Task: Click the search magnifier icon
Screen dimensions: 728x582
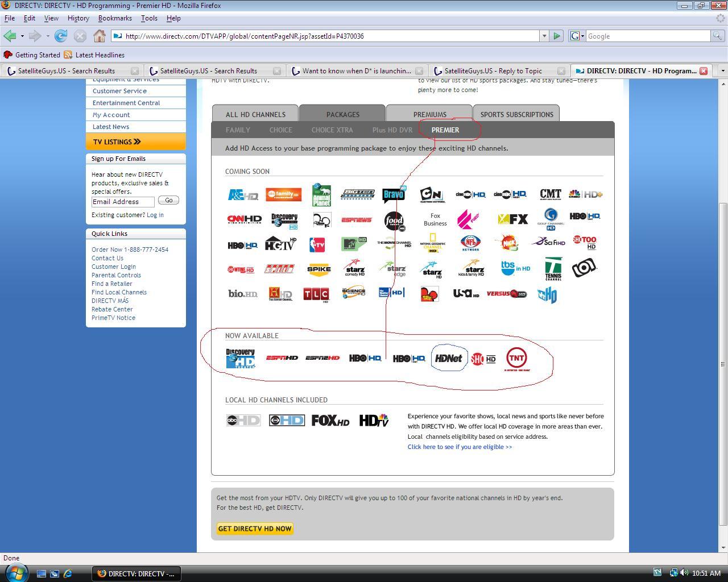Action: (x=719, y=36)
